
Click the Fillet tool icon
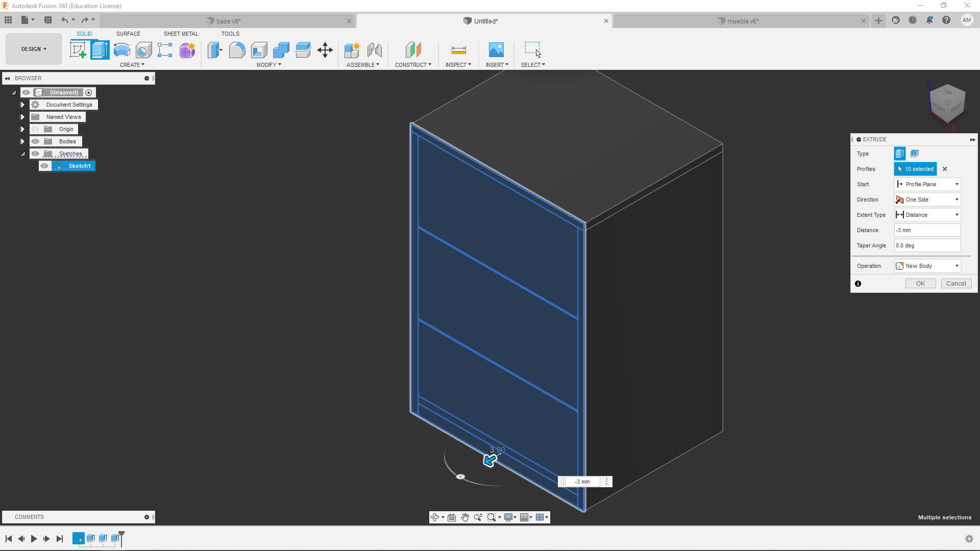click(237, 50)
